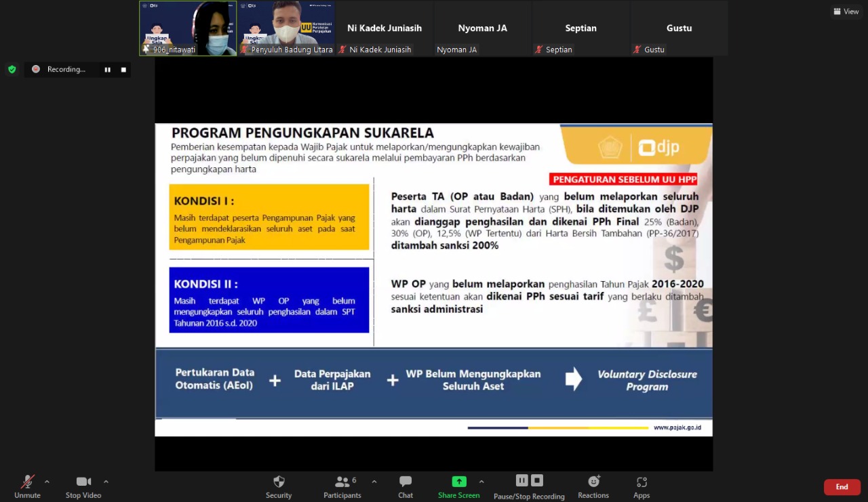
Task: Unmute the microphone
Action: point(27,482)
